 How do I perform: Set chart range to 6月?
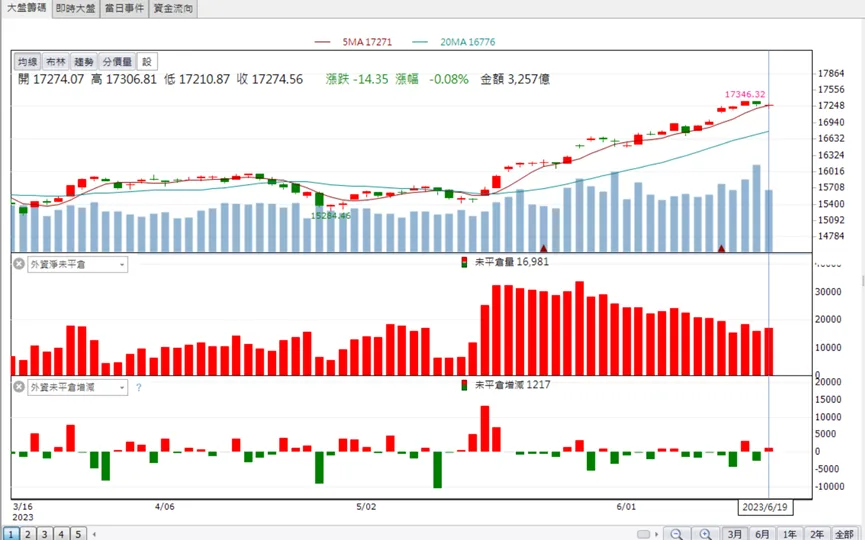(x=762, y=534)
